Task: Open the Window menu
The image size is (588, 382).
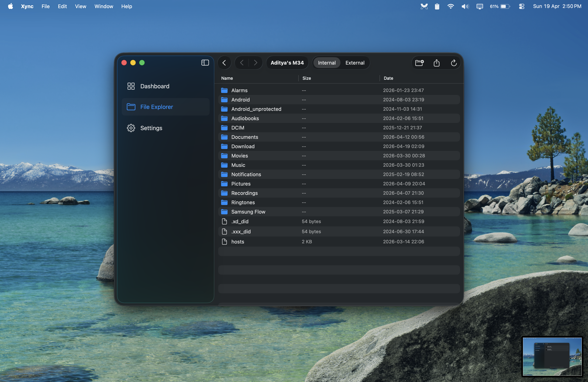Action: point(104,6)
